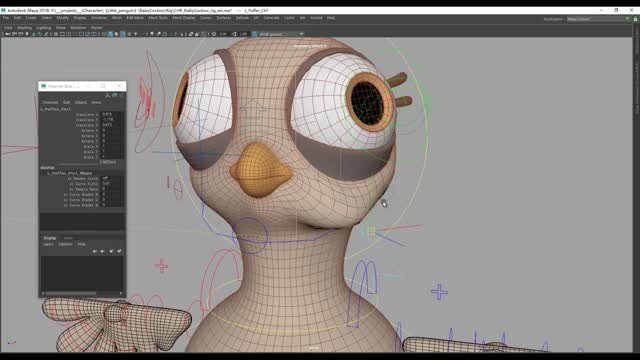Click the move layer up icon

coord(95,251)
